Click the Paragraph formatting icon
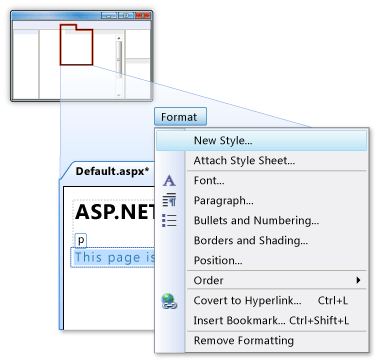The width and height of the screenshot is (378, 362). pyautogui.click(x=169, y=200)
